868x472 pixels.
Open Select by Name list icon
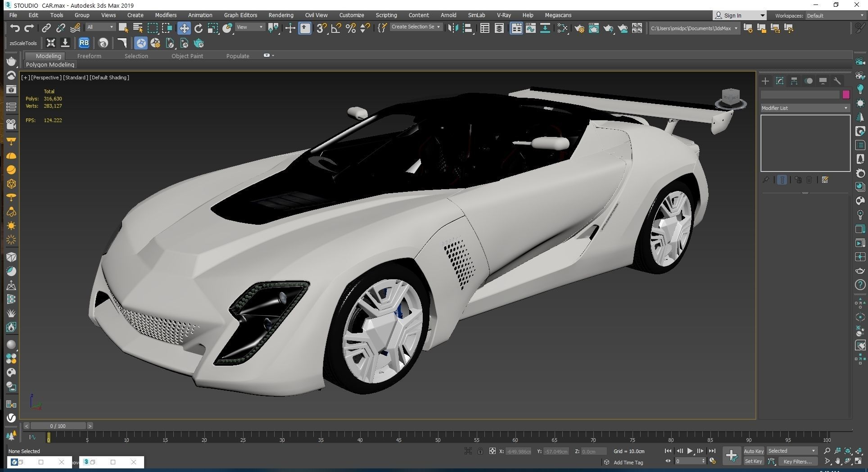(138, 28)
